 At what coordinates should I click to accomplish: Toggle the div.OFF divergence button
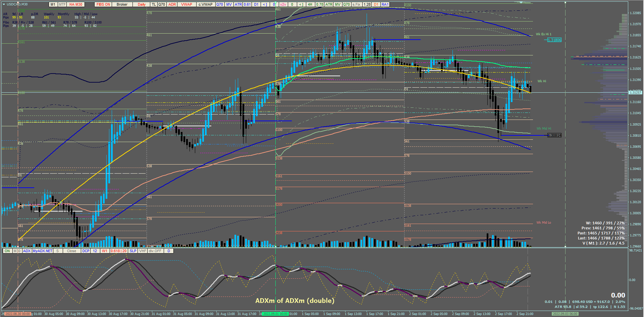pos(155,251)
